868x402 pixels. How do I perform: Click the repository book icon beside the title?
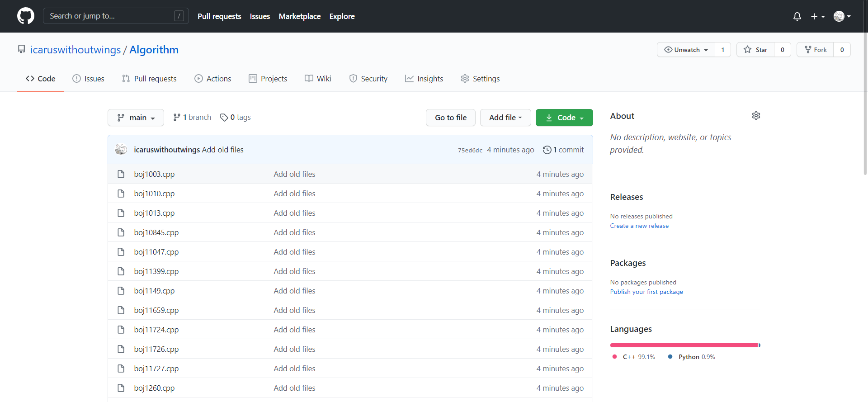tap(21, 49)
